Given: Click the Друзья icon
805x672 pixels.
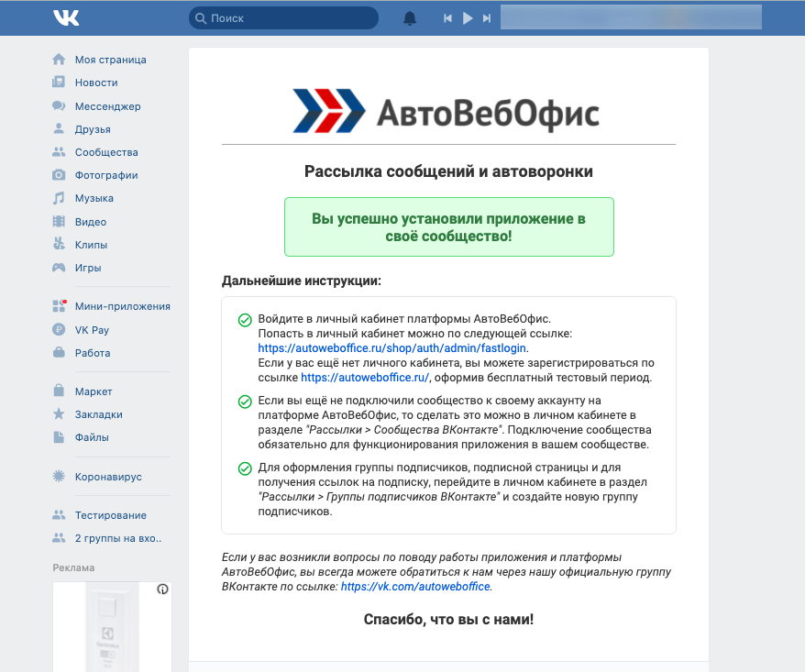Looking at the screenshot, I should coord(59,129).
